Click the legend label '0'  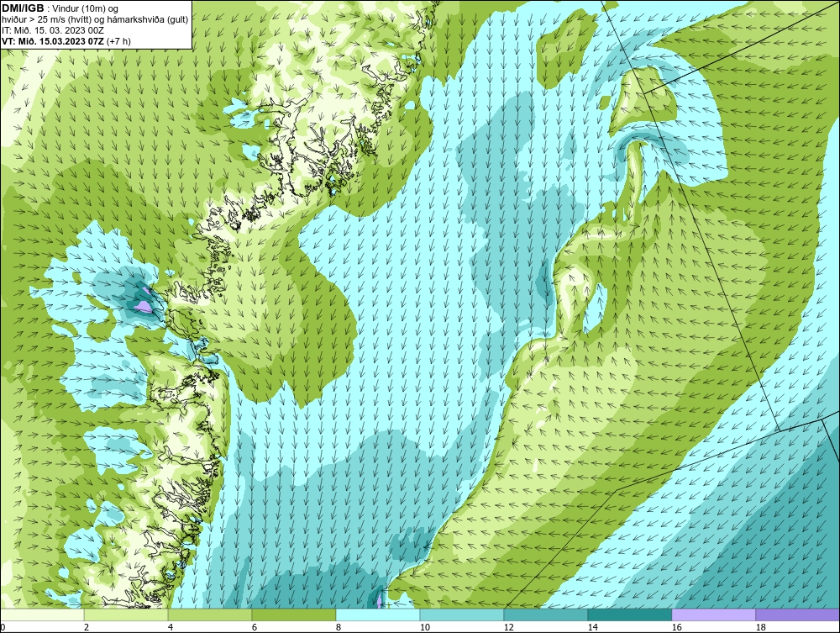tap(3, 628)
